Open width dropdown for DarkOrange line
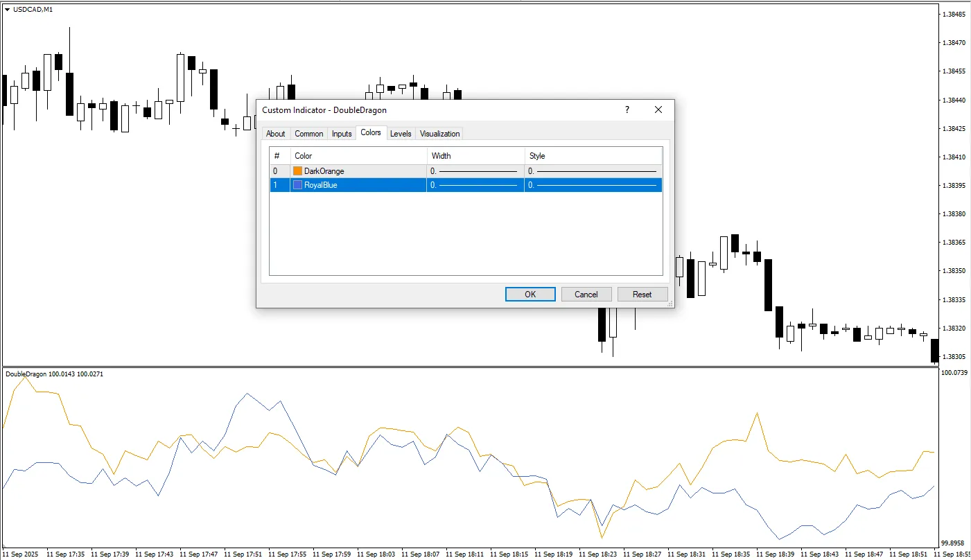Image resolution: width=971 pixels, height=560 pixels. pos(475,171)
